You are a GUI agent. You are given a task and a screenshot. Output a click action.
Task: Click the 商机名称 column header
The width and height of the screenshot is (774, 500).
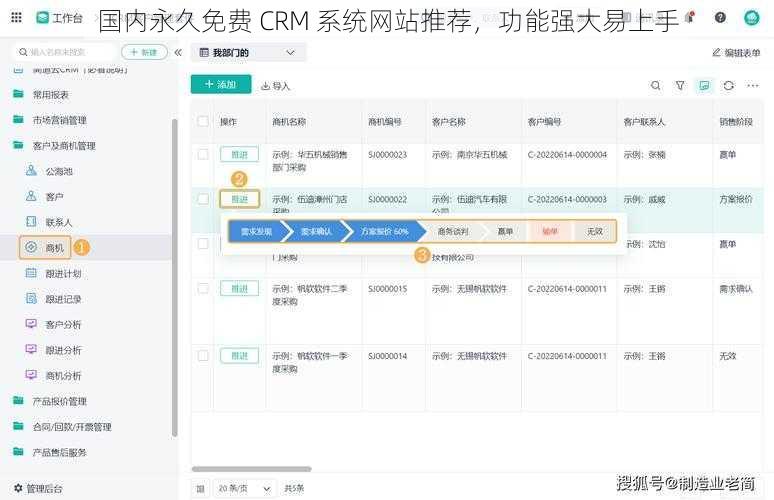[289, 121]
